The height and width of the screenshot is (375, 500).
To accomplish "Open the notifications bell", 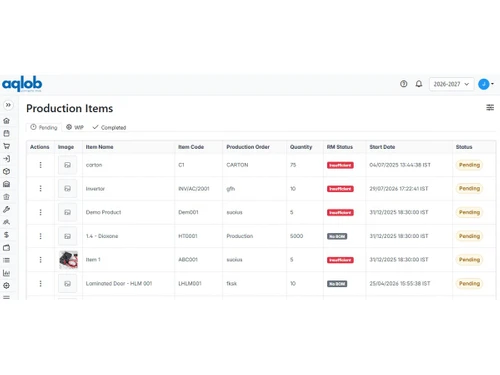I will coord(419,84).
